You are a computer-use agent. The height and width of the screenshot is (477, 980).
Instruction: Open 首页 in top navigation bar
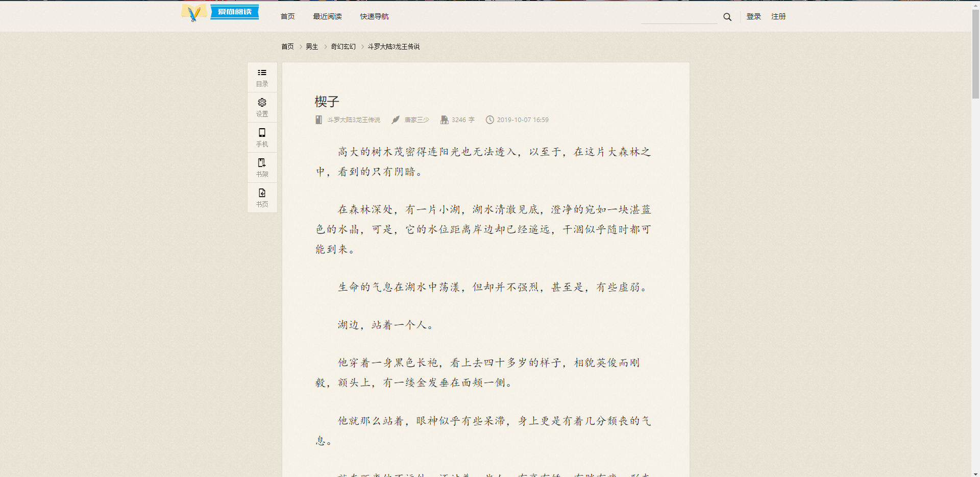(x=287, y=16)
